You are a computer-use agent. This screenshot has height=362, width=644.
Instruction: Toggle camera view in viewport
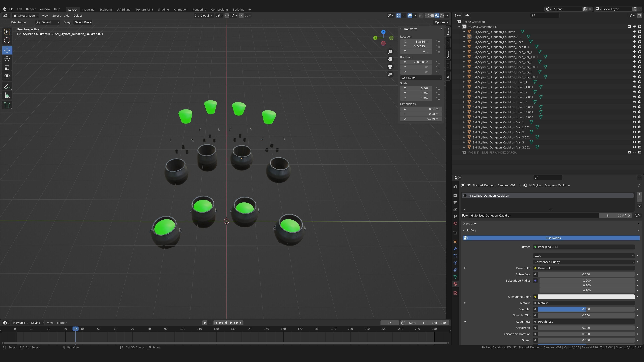tap(390, 67)
